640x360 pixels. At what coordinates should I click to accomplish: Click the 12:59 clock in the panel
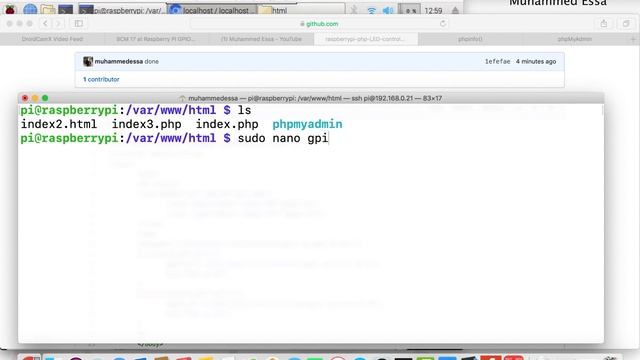(x=433, y=11)
